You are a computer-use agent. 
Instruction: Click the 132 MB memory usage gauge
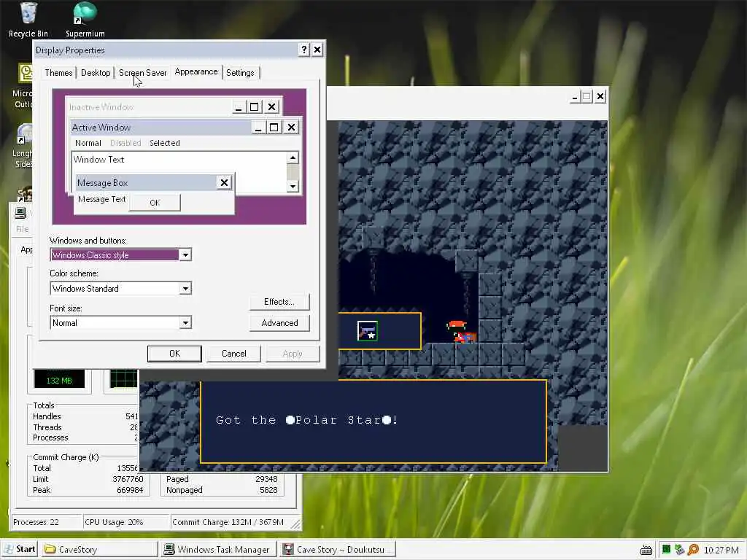coord(60,380)
